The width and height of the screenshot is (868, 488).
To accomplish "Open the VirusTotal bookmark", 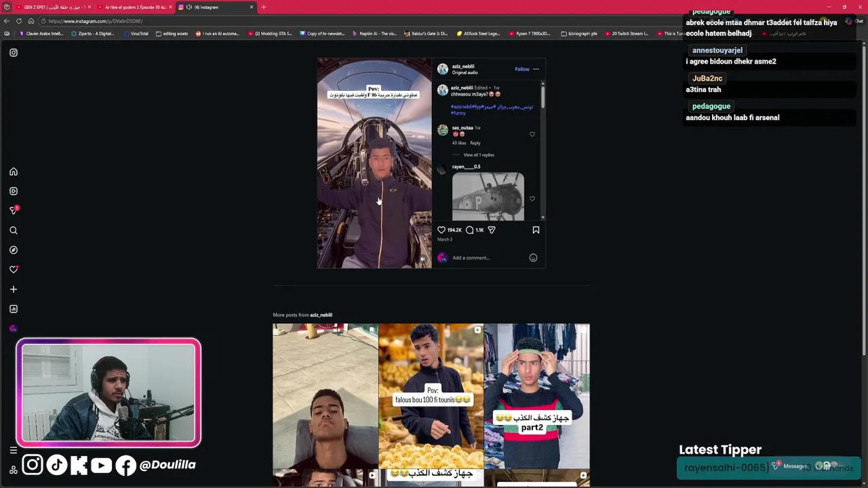I will [x=136, y=33].
